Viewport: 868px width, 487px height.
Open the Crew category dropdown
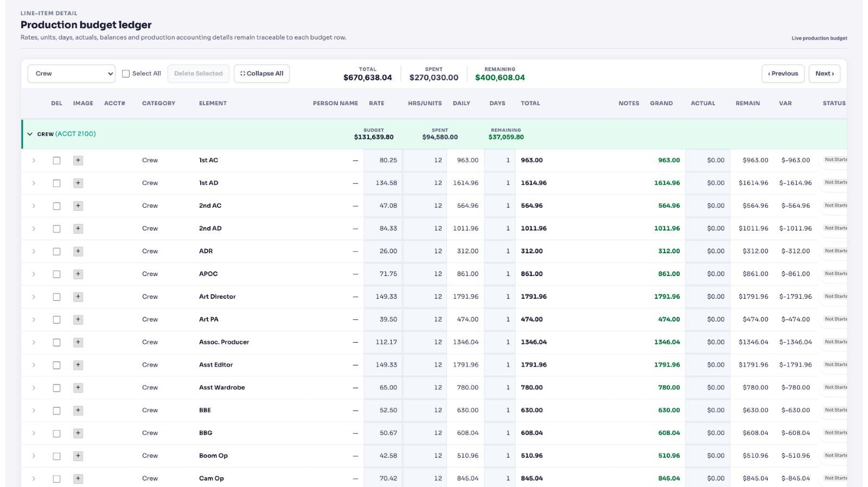click(x=72, y=74)
